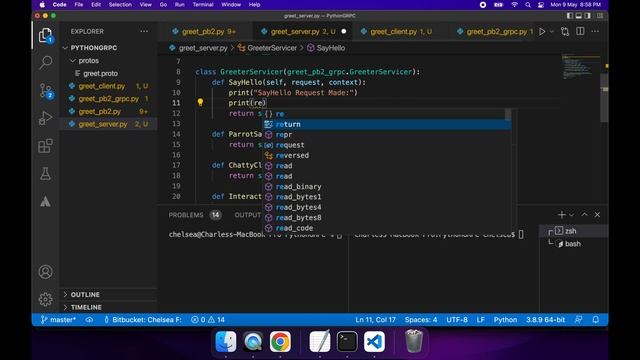Open the Accounts menu
The height and width of the screenshot is (360, 640).
point(45,272)
